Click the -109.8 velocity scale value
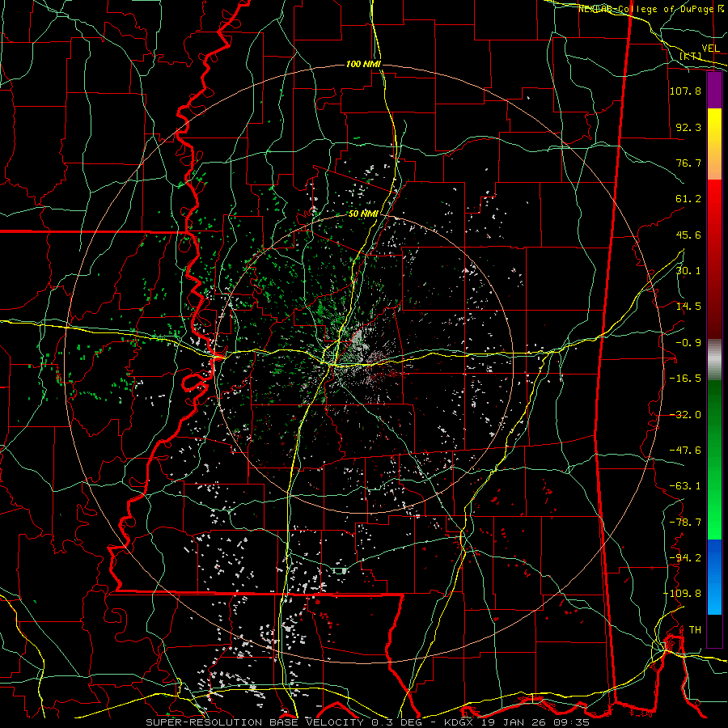 (682, 594)
